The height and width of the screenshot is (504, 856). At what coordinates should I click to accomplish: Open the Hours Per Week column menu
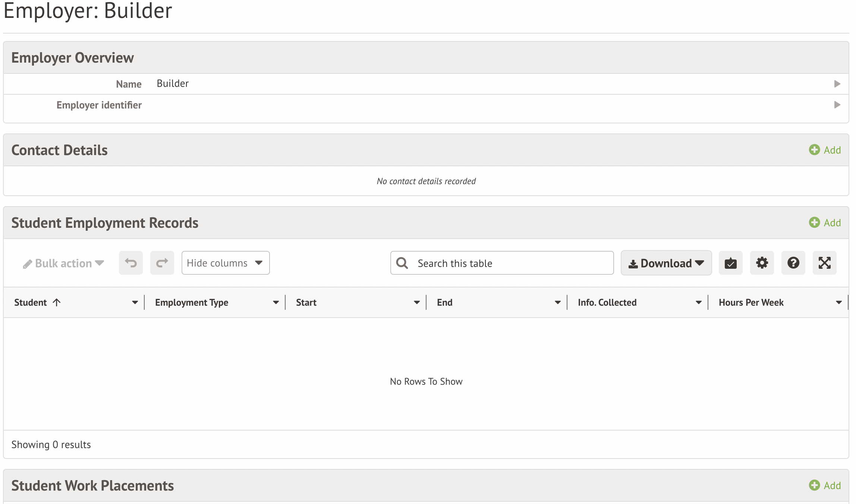pyautogui.click(x=838, y=302)
